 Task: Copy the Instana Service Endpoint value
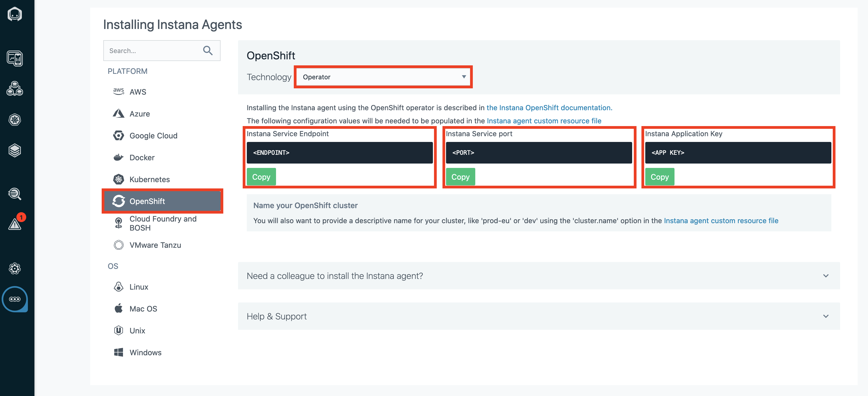tap(261, 177)
